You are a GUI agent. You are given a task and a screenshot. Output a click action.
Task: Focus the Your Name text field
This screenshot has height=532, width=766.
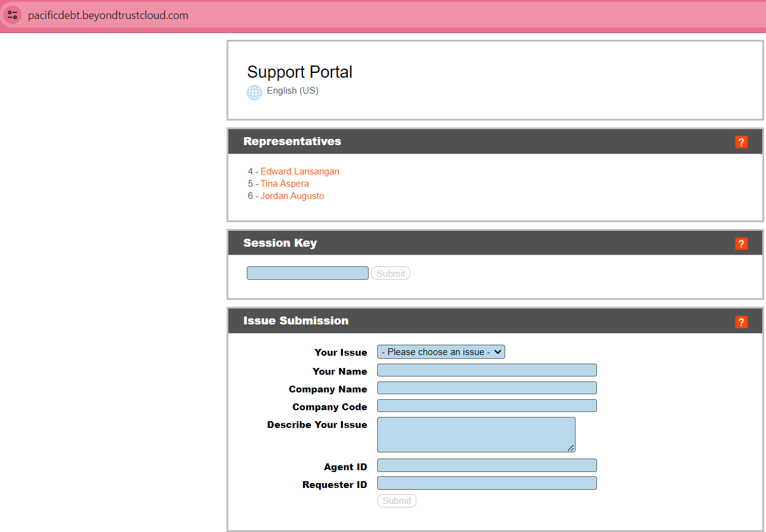487,370
